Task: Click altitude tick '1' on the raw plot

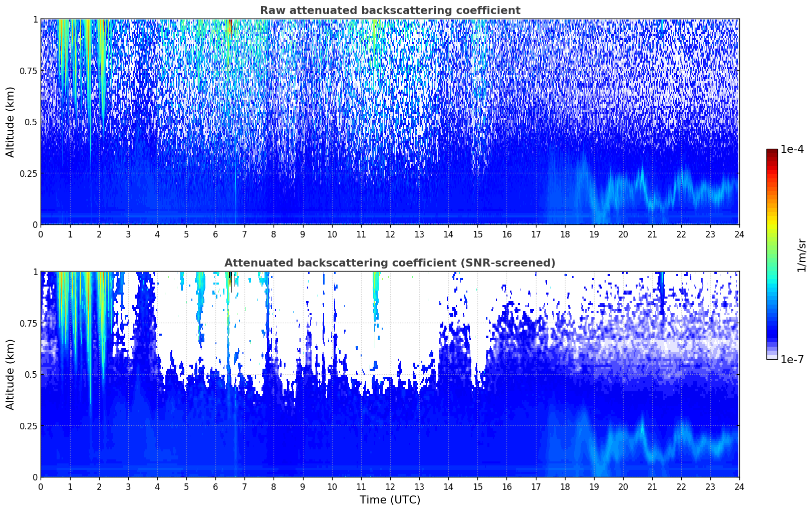Action: click(x=35, y=20)
